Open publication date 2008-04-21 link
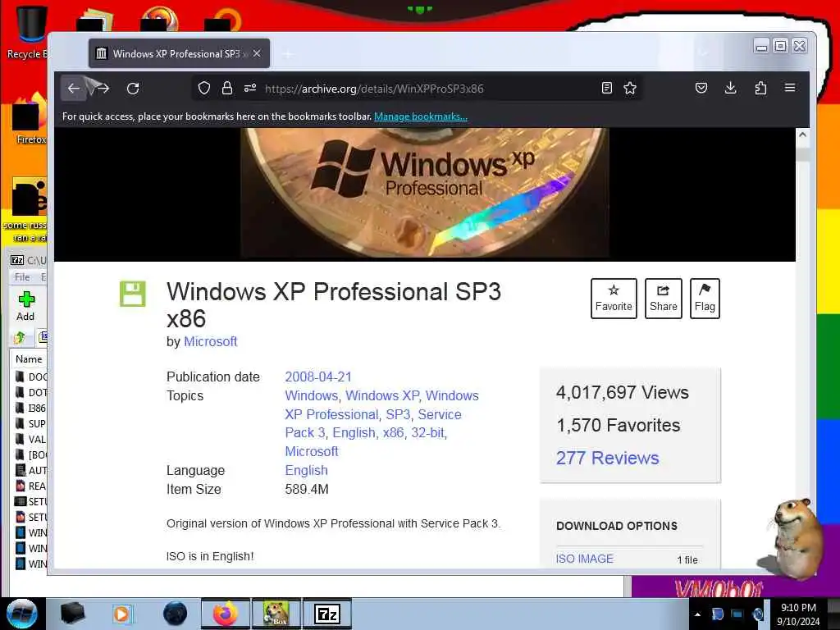The height and width of the screenshot is (630, 840). click(318, 377)
